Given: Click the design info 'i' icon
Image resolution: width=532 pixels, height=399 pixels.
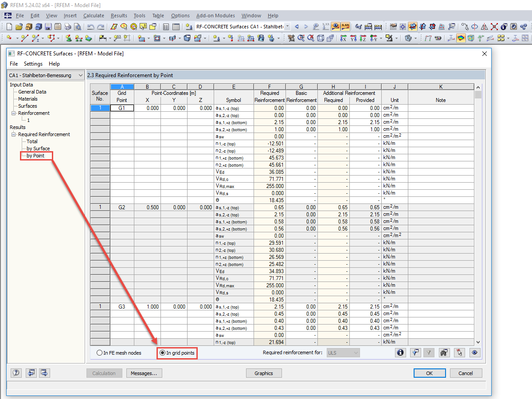Looking at the screenshot, I should [x=401, y=352].
